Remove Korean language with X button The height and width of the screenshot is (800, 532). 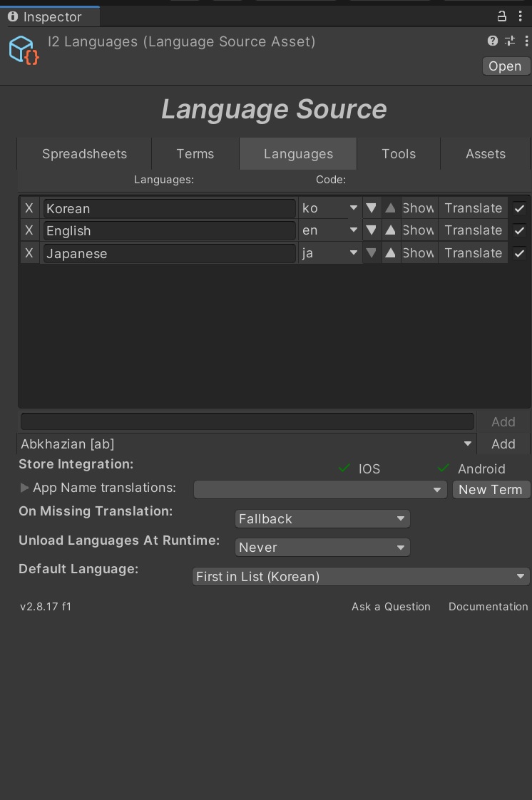[x=29, y=208]
